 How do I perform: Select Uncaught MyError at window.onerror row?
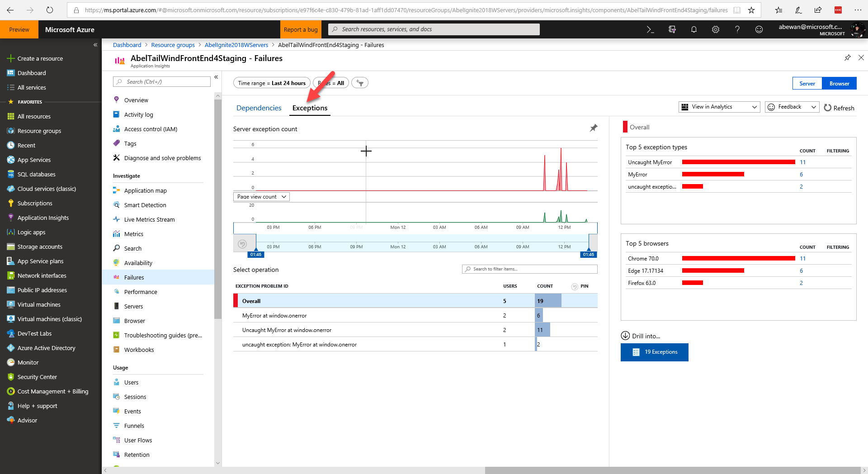[x=415, y=330]
